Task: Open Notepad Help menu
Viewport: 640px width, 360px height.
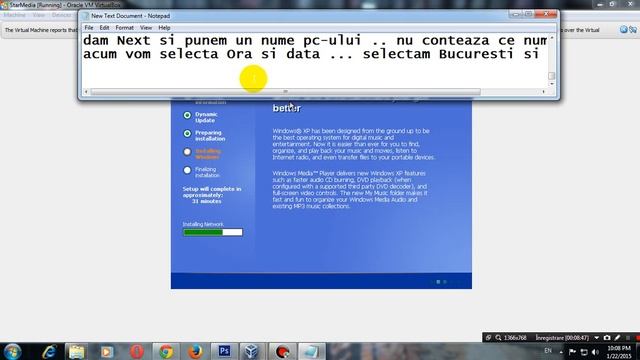Action: point(164,28)
